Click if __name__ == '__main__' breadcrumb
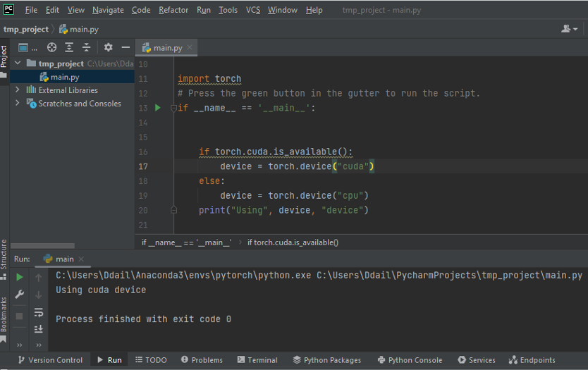Screen dimensions: 588x370 (186, 242)
